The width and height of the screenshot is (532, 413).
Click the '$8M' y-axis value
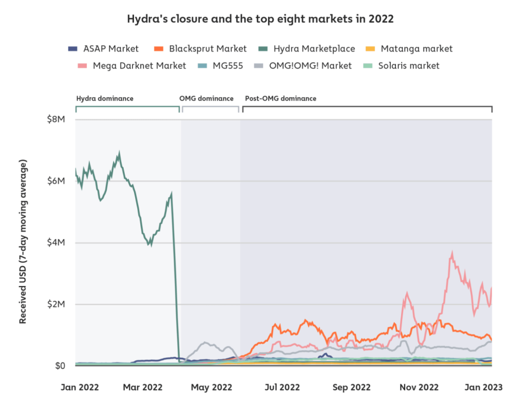coord(56,119)
